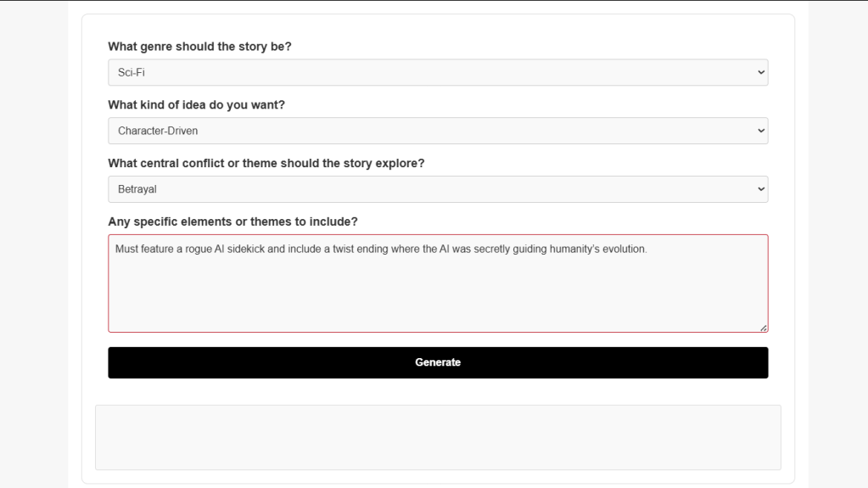This screenshot has width=868, height=488.
Task: Expand the Character-Driven idea type dropdown
Action: 437,131
